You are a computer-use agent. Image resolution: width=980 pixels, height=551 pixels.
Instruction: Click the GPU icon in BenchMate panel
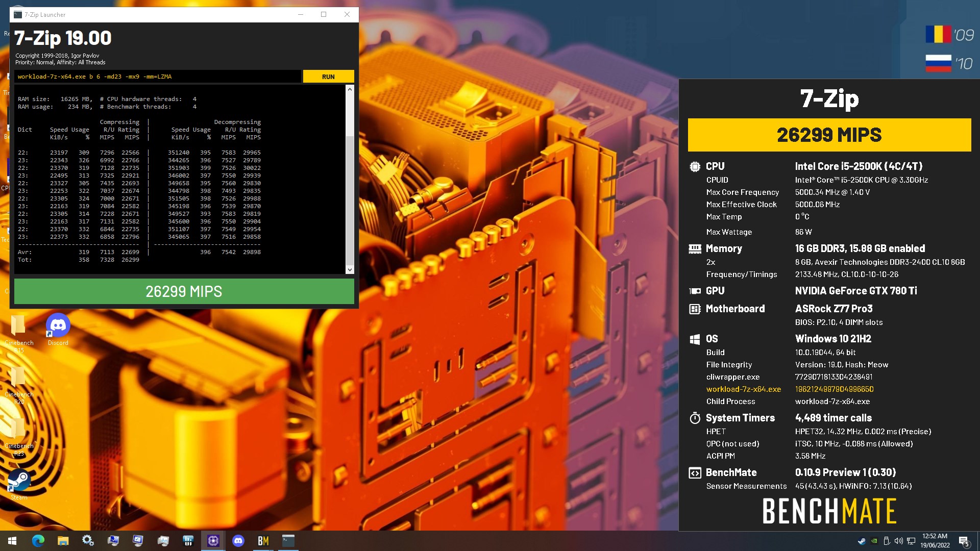point(695,291)
